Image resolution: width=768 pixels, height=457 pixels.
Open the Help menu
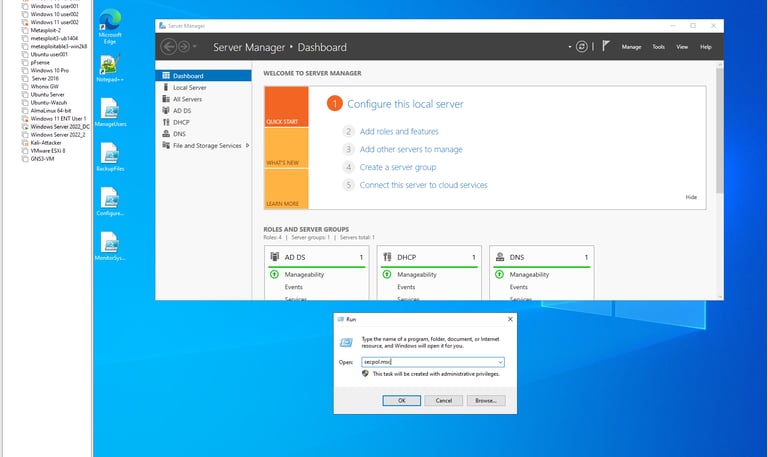click(x=705, y=47)
